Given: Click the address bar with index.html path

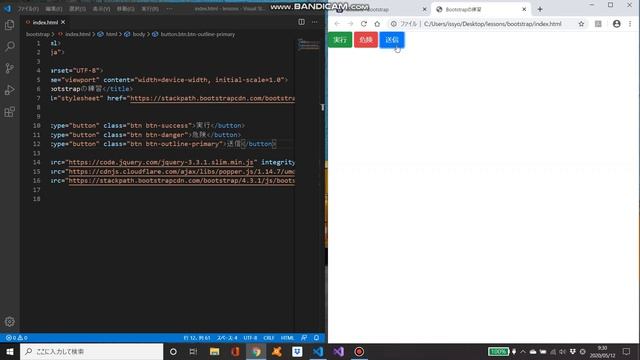Looking at the screenshot, I should pyautogui.click(x=488, y=24).
